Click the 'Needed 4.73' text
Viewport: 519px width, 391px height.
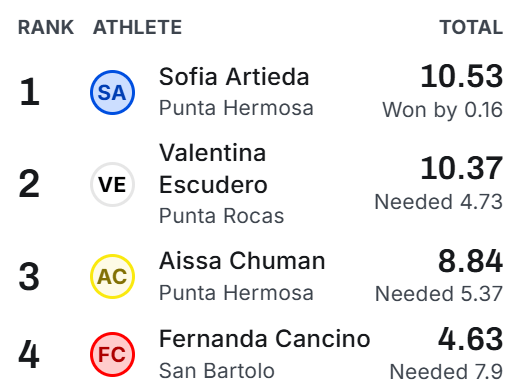click(x=439, y=202)
